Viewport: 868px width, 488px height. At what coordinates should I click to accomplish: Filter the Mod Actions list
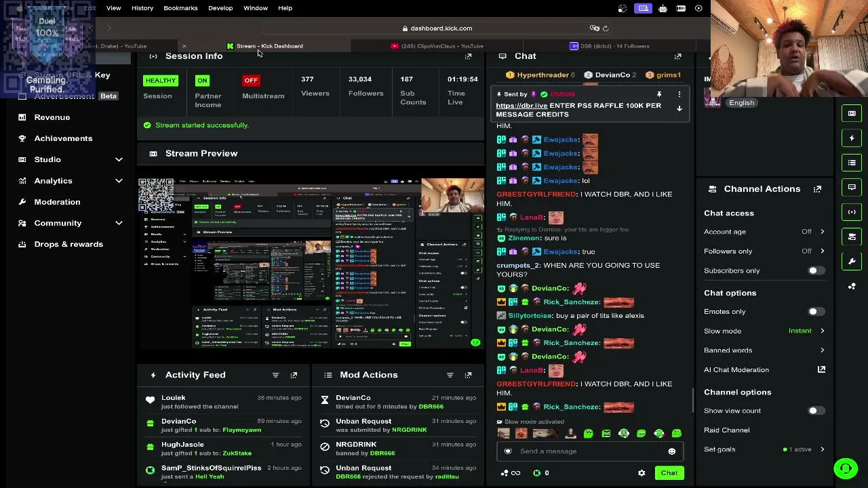450,375
